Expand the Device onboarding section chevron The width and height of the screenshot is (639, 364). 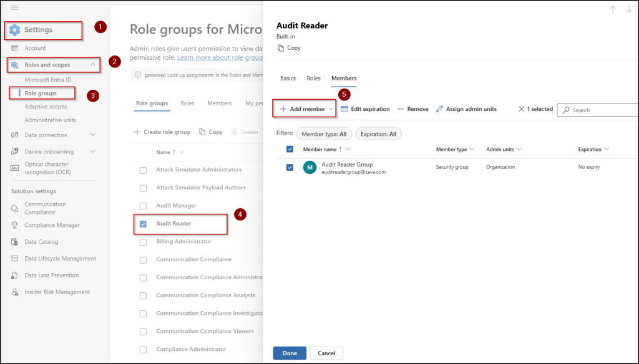[x=93, y=151]
